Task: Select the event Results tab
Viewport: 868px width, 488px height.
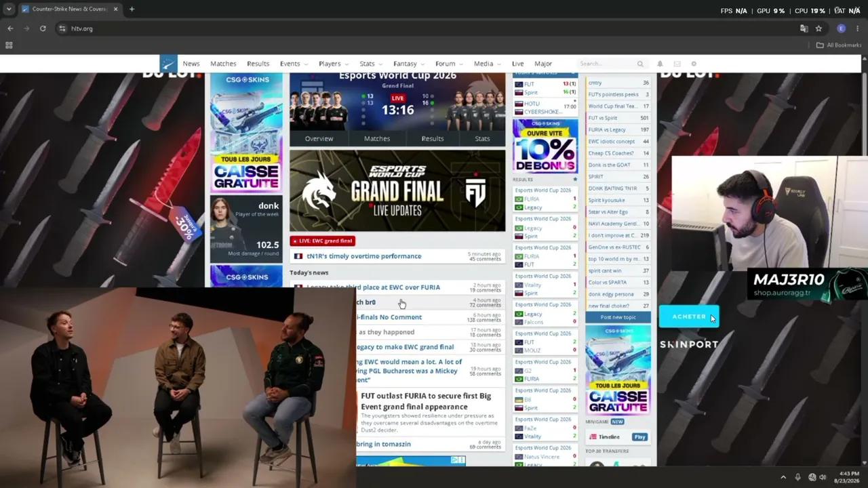Action: click(433, 138)
